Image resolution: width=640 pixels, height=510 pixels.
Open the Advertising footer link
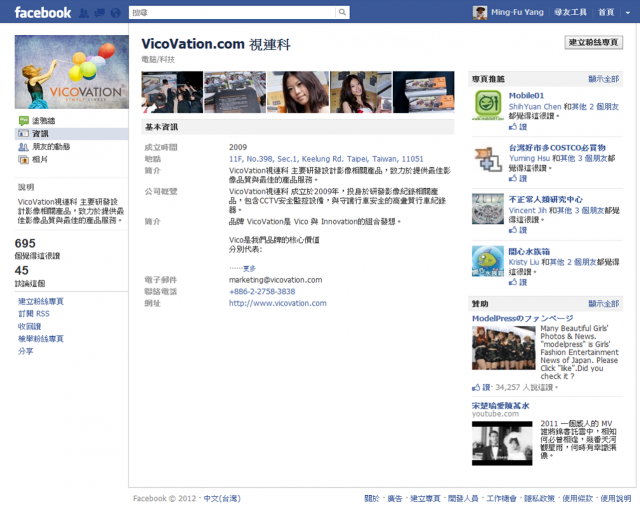395,499
